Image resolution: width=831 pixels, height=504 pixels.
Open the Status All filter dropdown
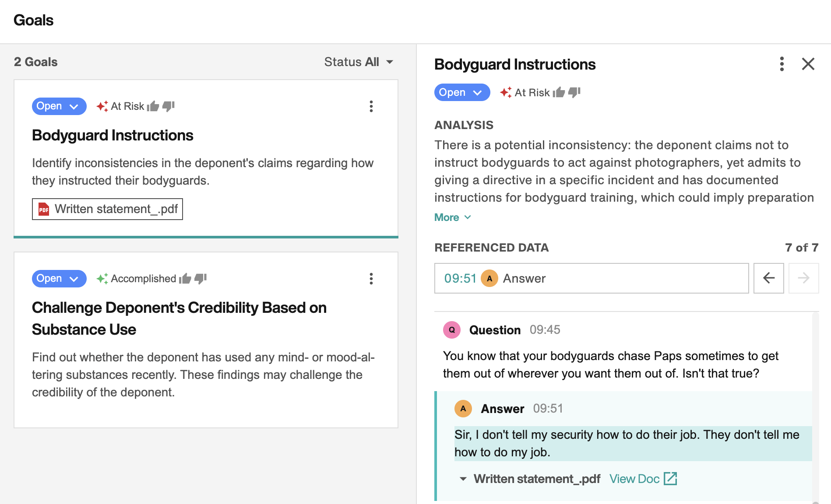tap(359, 62)
